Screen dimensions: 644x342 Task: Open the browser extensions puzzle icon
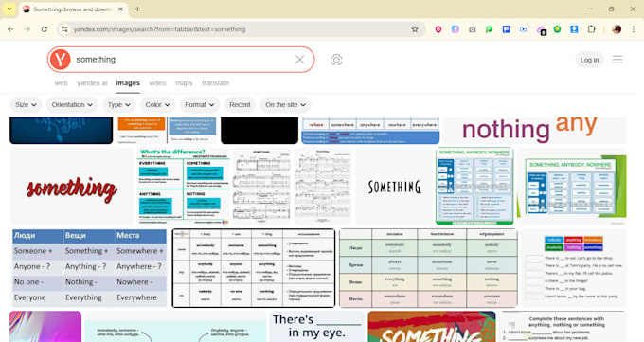[591, 29]
